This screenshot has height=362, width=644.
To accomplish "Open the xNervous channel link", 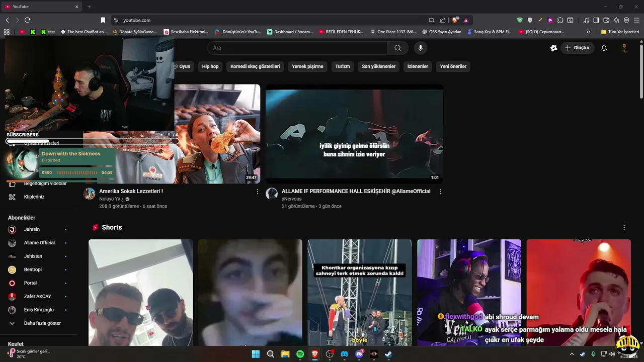I will click(291, 199).
